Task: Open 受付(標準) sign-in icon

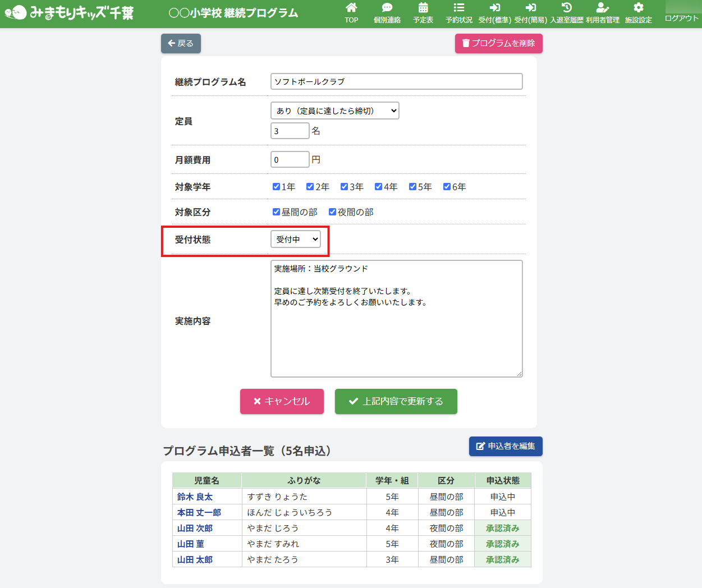Action: pyautogui.click(x=494, y=8)
